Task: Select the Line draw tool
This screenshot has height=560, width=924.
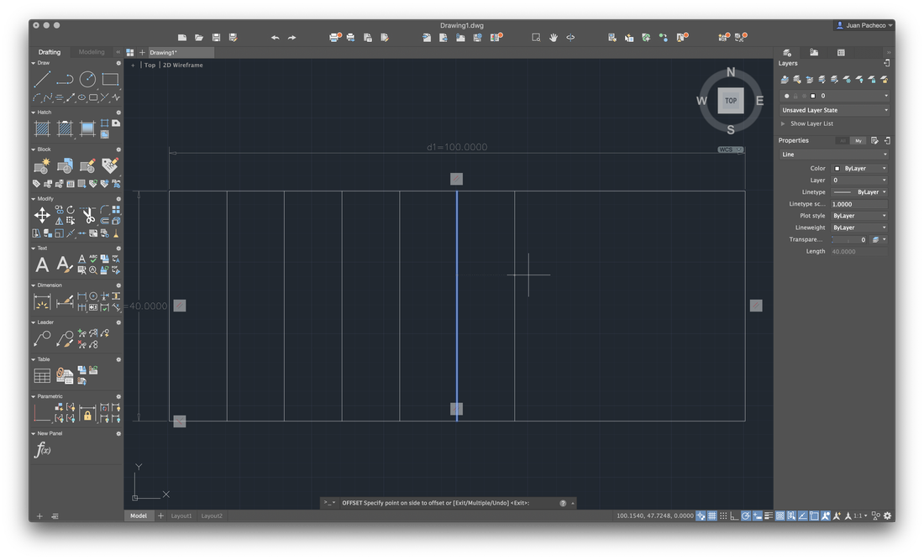Action: 42,79
